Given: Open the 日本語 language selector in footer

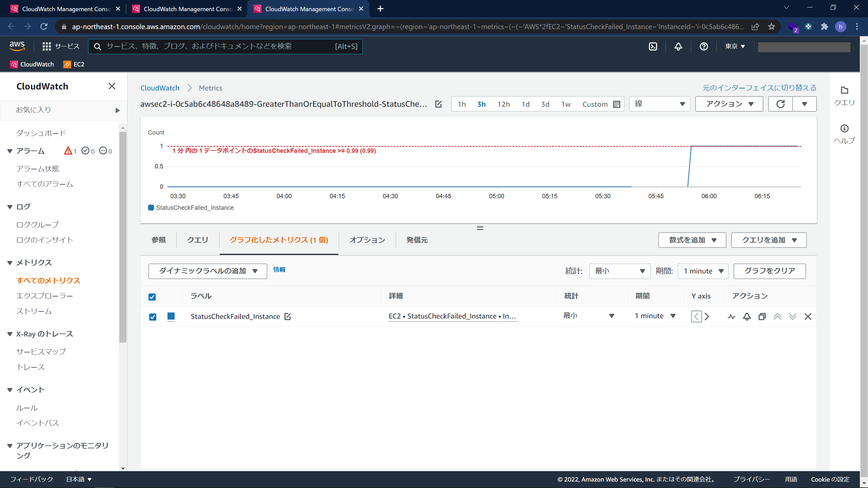Looking at the screenshot, I should tap(79, 479).
